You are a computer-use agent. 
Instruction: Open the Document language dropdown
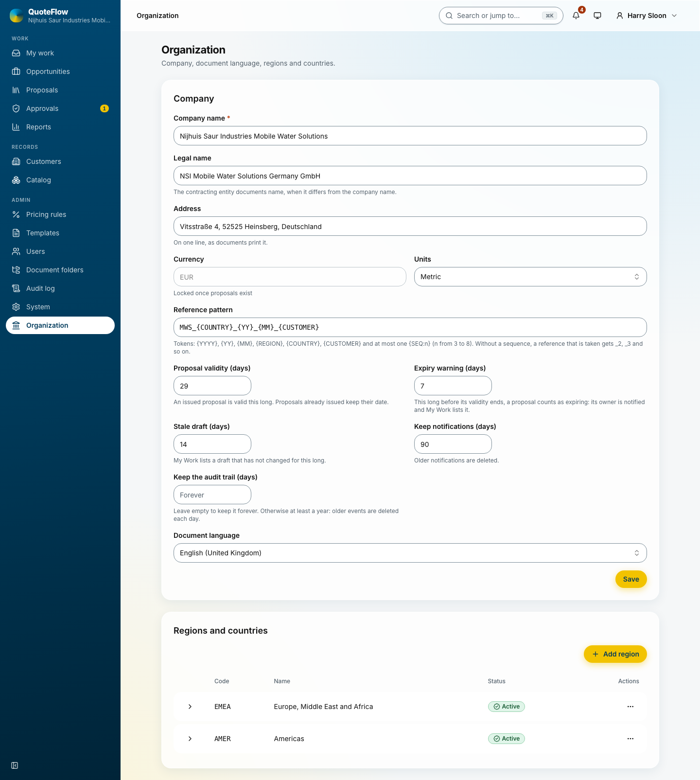[x=410, y=553]
